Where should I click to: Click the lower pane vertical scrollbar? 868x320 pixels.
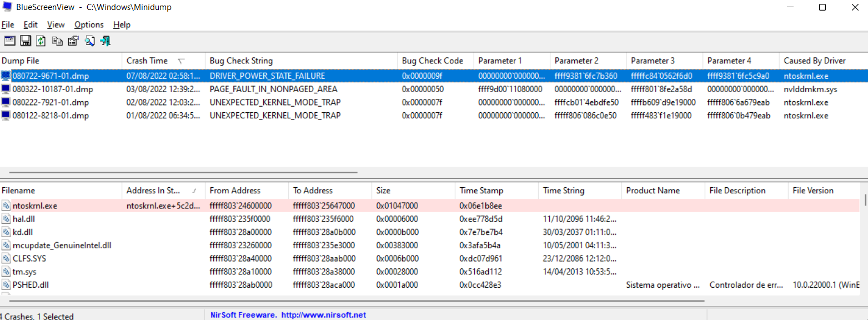pyautogui.click(x=865, y=200)
